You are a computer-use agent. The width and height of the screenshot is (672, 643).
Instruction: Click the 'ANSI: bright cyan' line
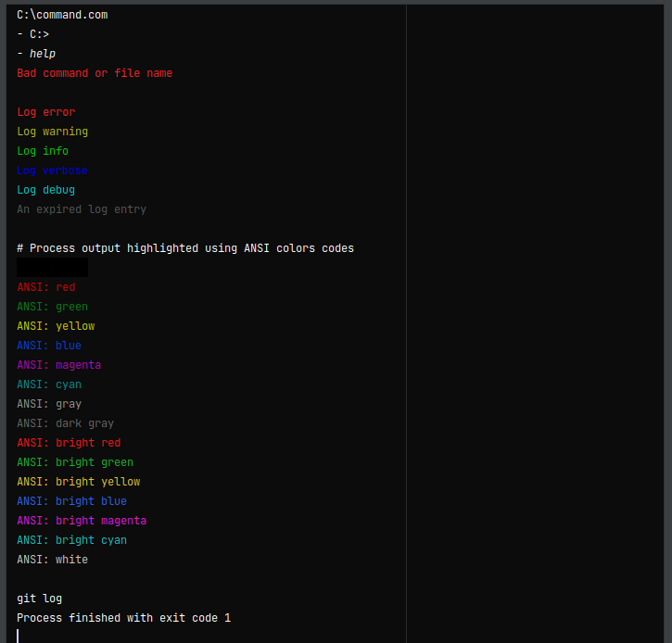coord(72,540)
